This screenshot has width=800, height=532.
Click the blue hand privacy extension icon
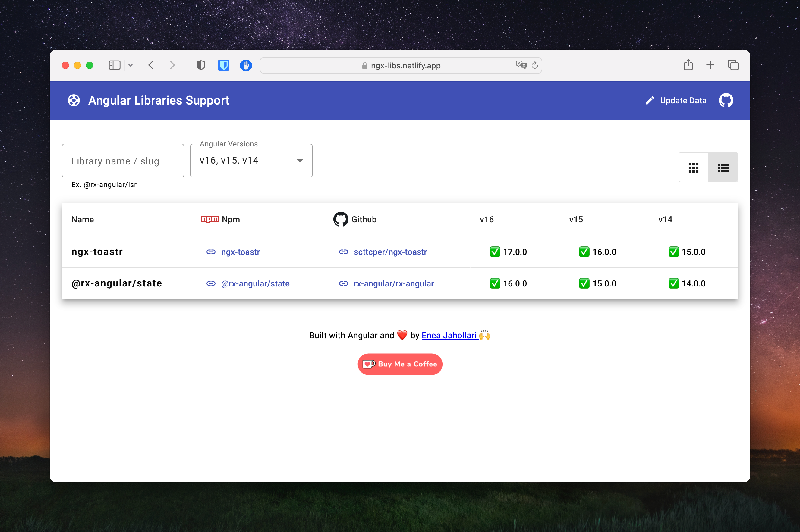click(x=246, y=65)
